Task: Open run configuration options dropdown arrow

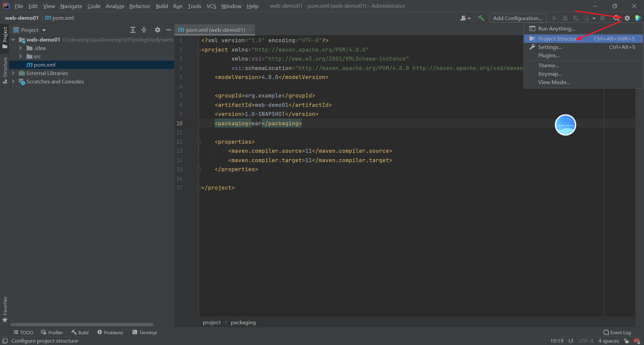Action: coord(594,18)
